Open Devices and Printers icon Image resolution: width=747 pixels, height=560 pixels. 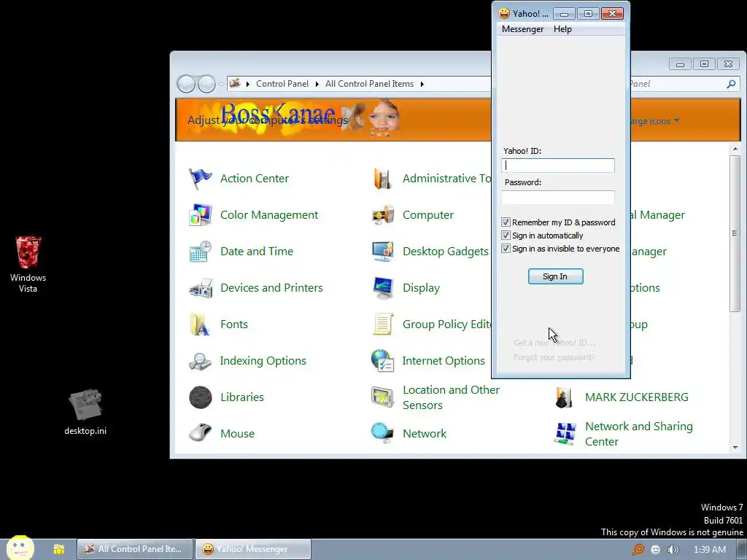(x=200, y=288)
